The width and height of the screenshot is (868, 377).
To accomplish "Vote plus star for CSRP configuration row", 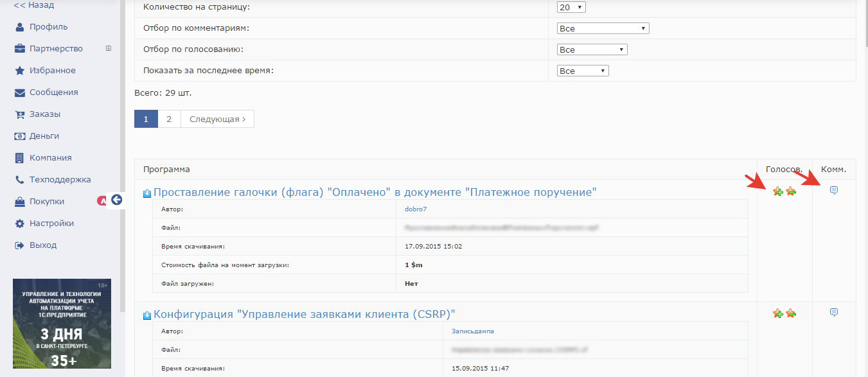I will [778, 313].
